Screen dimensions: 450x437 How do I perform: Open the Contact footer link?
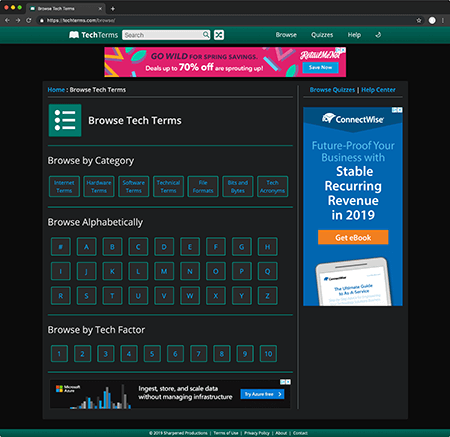[300, 433]
